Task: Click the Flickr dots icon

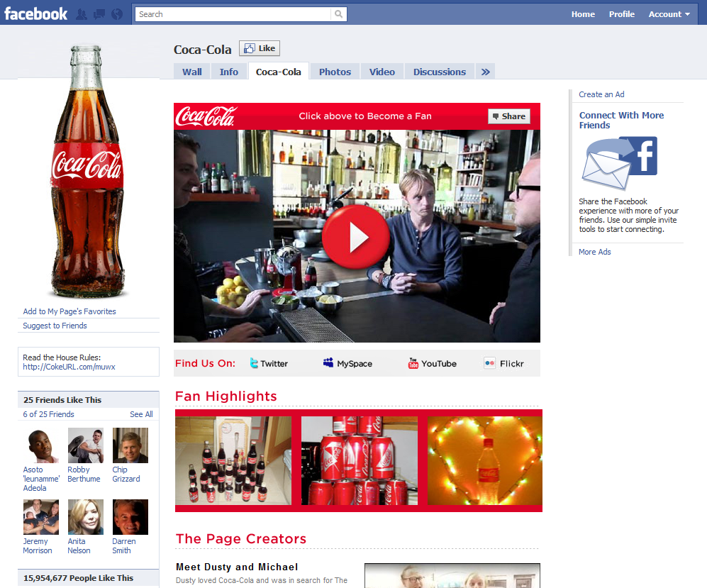Action: tap(490, 363)
